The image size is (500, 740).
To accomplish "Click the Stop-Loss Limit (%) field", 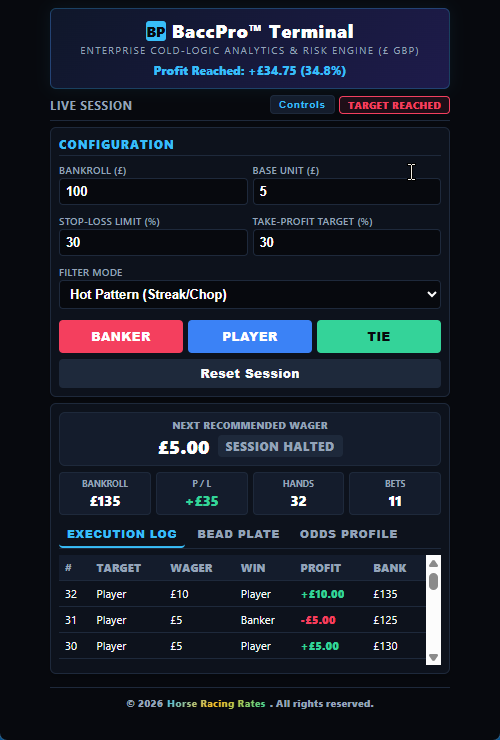I will pyautogui.click(x=153, y=243).
